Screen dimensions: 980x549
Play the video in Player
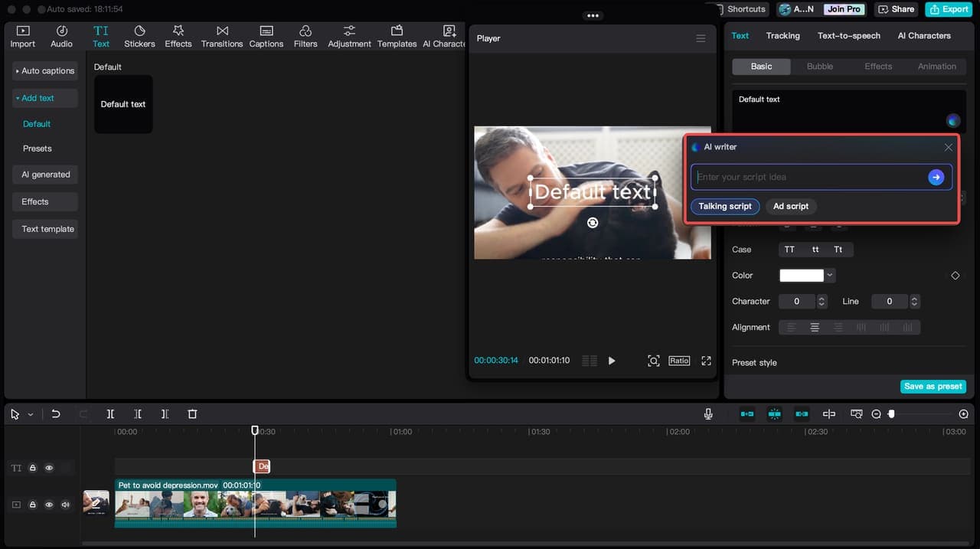(612, 361)
